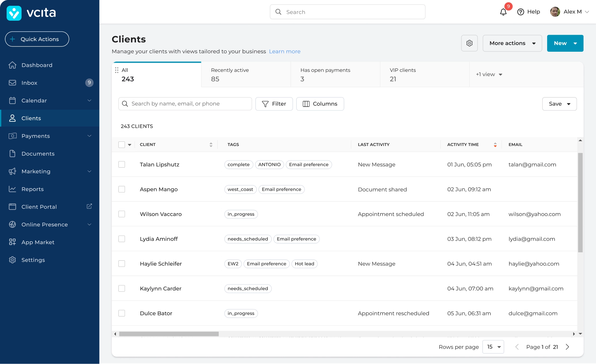Click the clients settings gear icon
The height and width of the screenshot is (364, 596).
click(469, 43)
